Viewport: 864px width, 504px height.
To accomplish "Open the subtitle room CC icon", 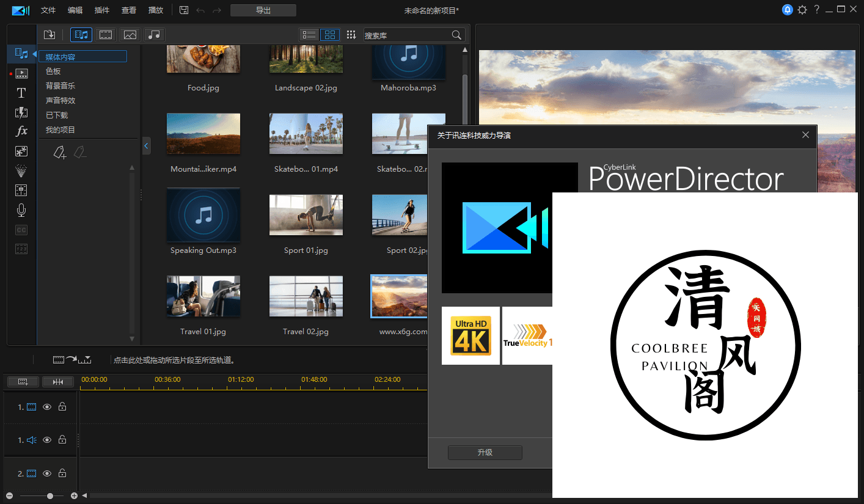I will pyautogui.click(x=21, y=230).
